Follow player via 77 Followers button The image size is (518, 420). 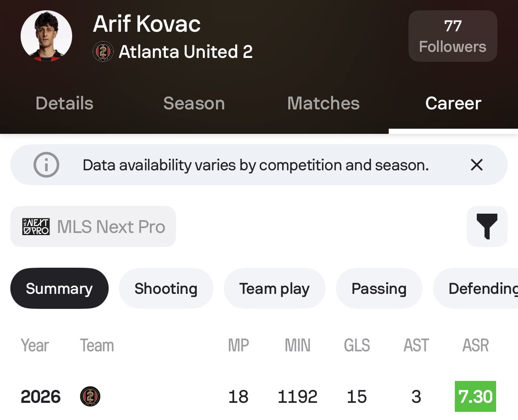[453, 36]
